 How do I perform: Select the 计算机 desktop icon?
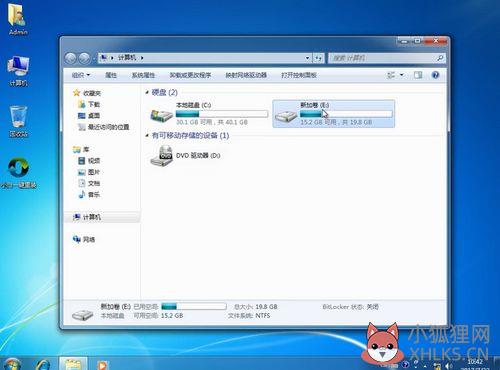click(18, 71)
